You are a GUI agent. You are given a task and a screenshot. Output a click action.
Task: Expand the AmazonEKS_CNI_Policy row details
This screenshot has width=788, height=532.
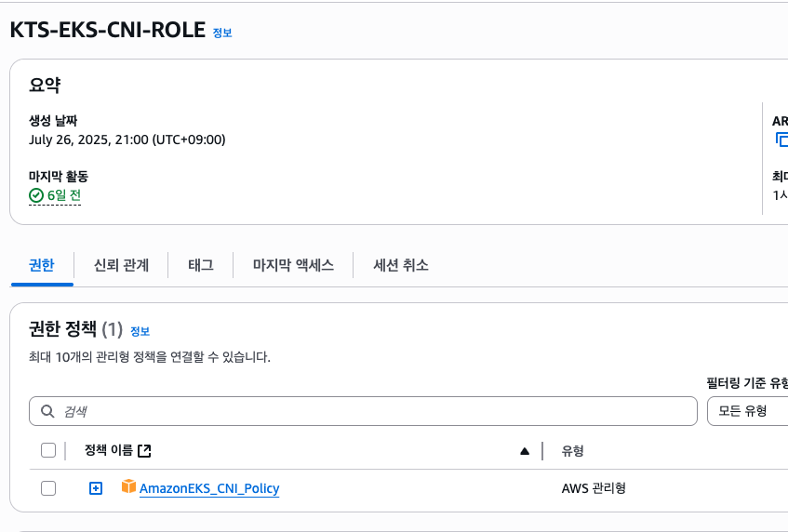tap(96, 488)
